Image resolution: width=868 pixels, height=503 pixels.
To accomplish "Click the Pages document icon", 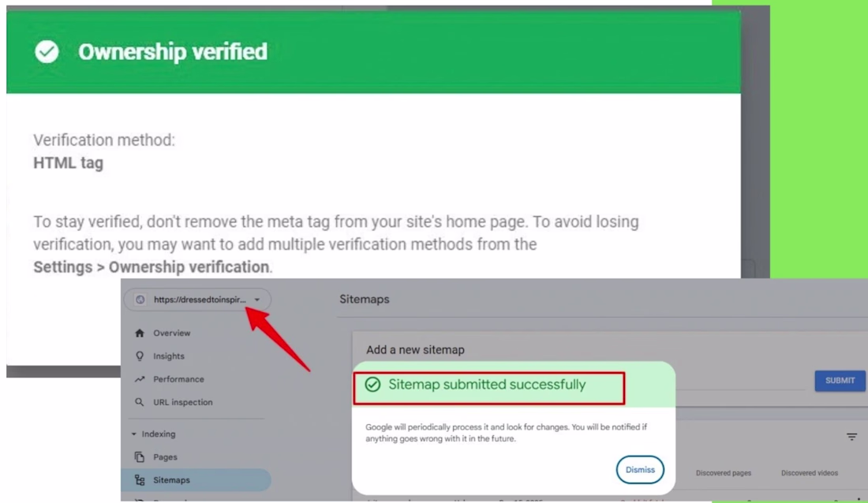I will 140,457.
